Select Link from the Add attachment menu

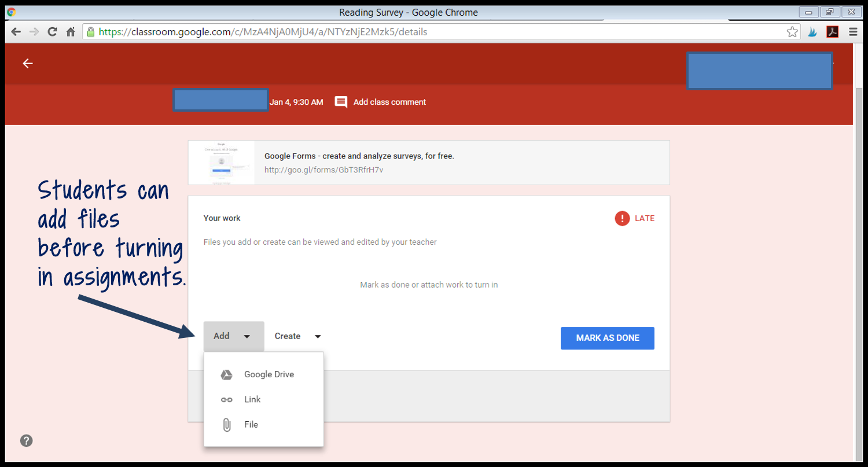(x=252, y=399)
